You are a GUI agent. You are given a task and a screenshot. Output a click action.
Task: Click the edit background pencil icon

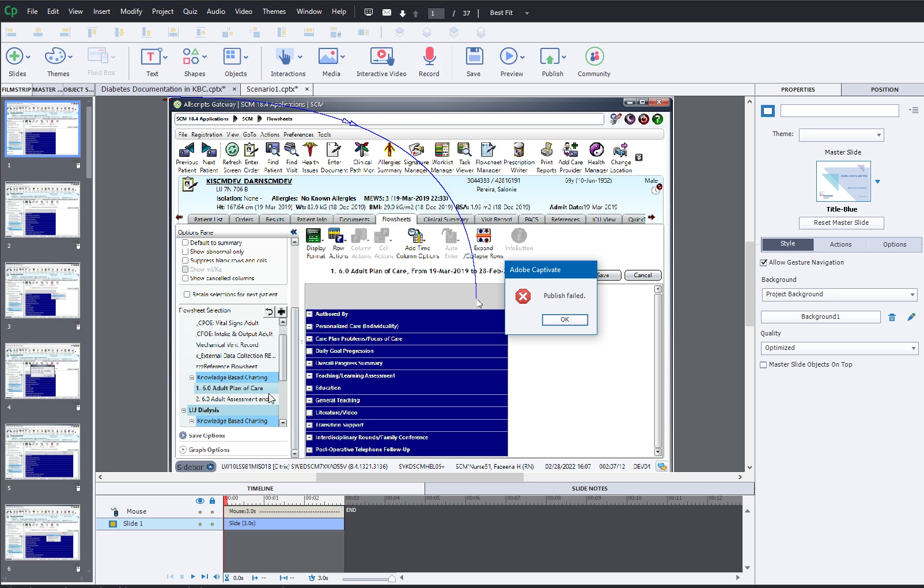coord(911,317)
